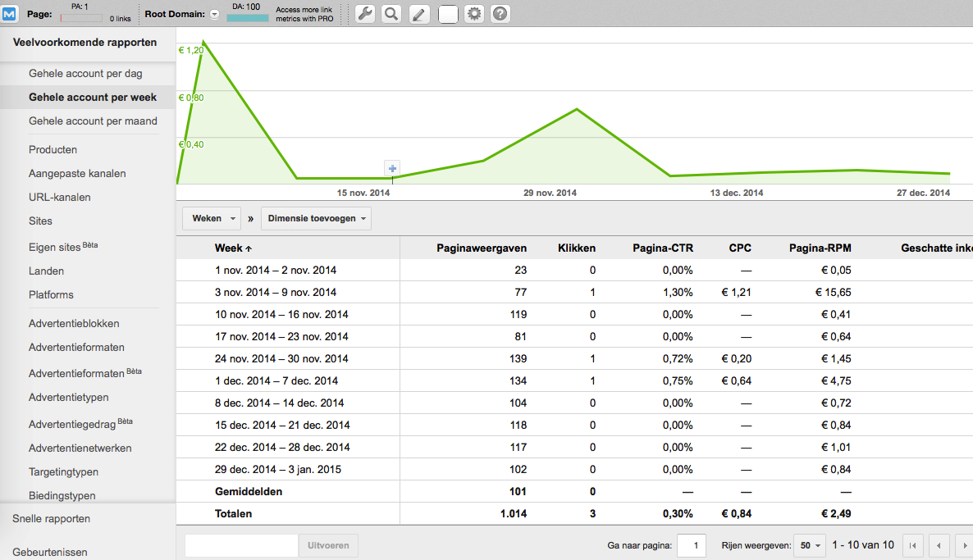
Task: Open the wrench tools icon in MozBar
Action: (x=365, y=14)
